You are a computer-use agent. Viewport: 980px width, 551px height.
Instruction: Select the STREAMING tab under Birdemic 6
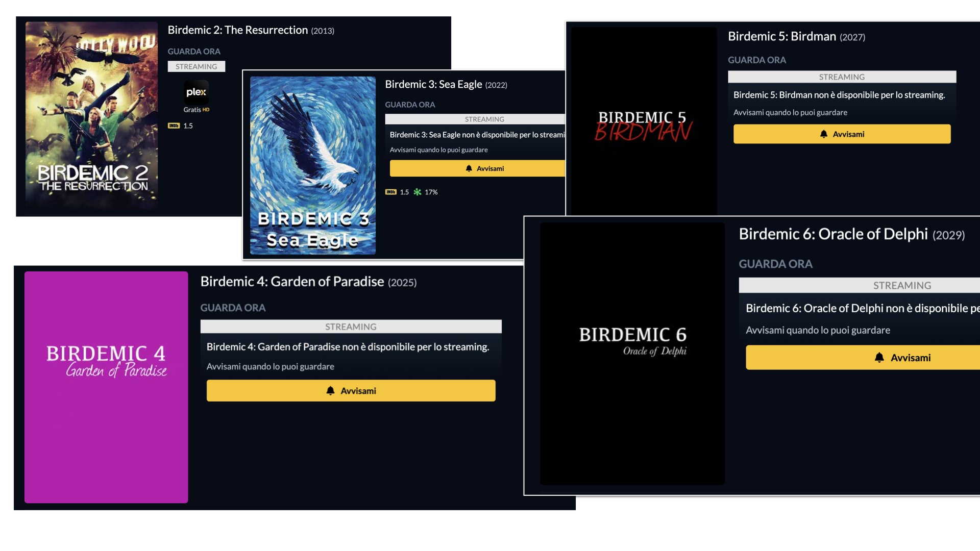pyautogui.click(x=859, y=285)
